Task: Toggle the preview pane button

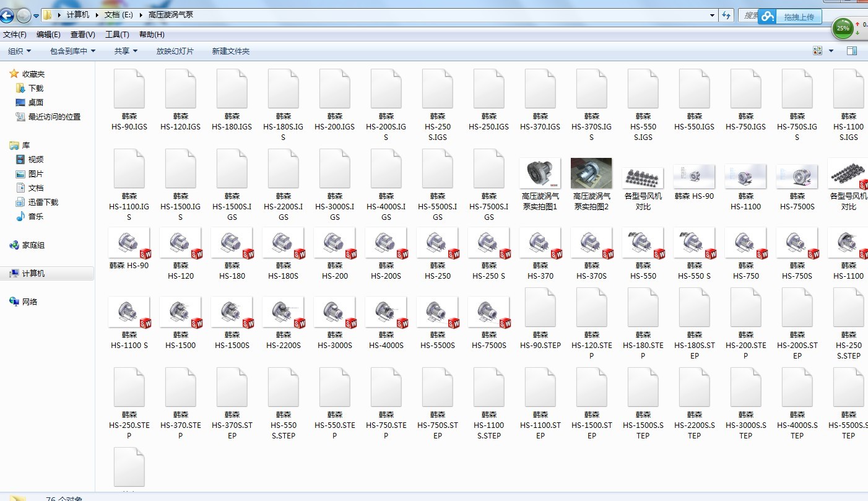Action: [x=852, y=51]
